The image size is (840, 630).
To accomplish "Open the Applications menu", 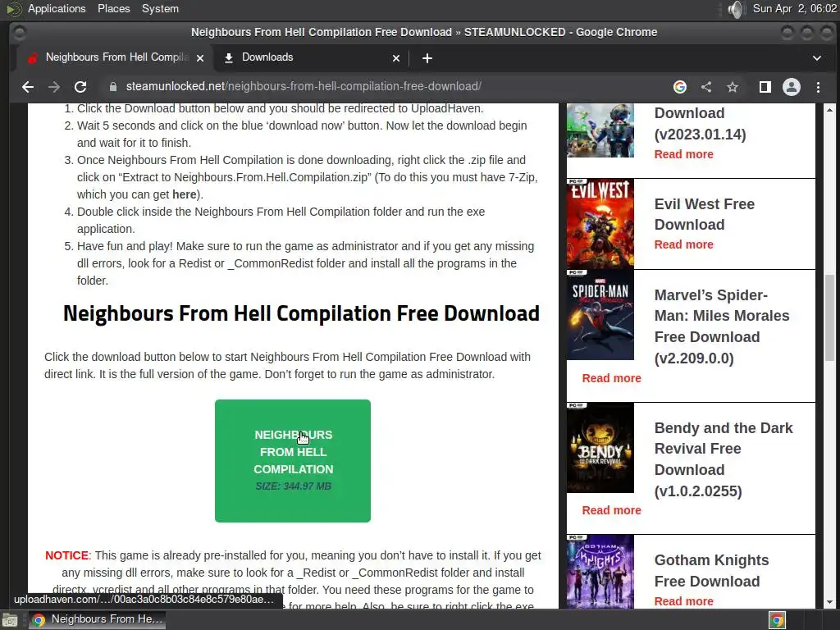I will coord(57,8).
